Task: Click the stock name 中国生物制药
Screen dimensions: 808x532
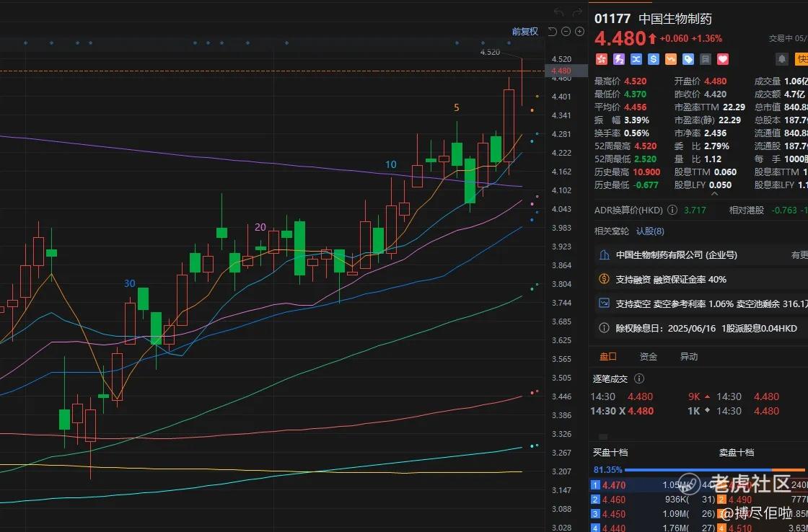Action: click(675, 19)
